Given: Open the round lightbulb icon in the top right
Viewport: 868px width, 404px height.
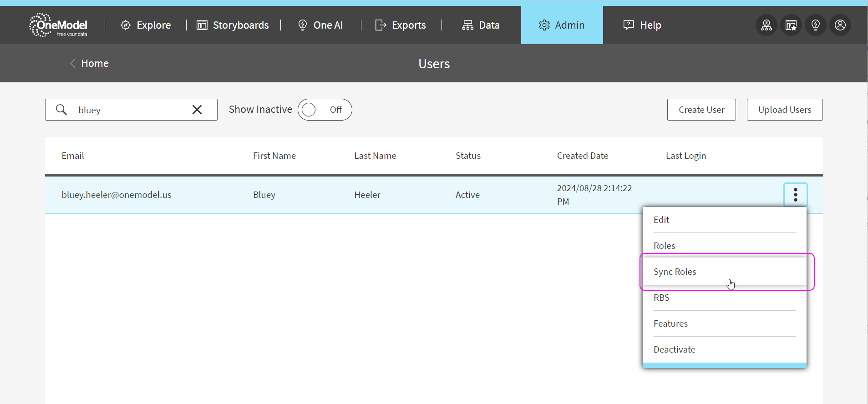Looking at the screenshot, I should click(816, 25).
